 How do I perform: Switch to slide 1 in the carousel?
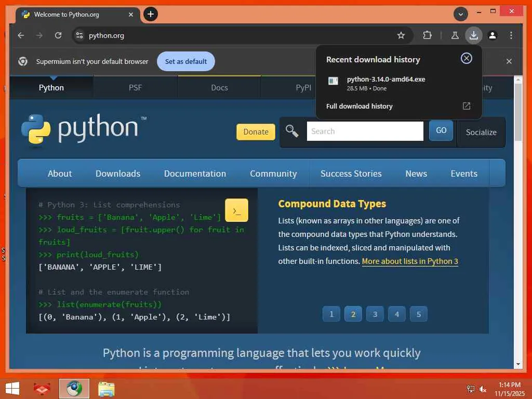(x=331, y=314)
